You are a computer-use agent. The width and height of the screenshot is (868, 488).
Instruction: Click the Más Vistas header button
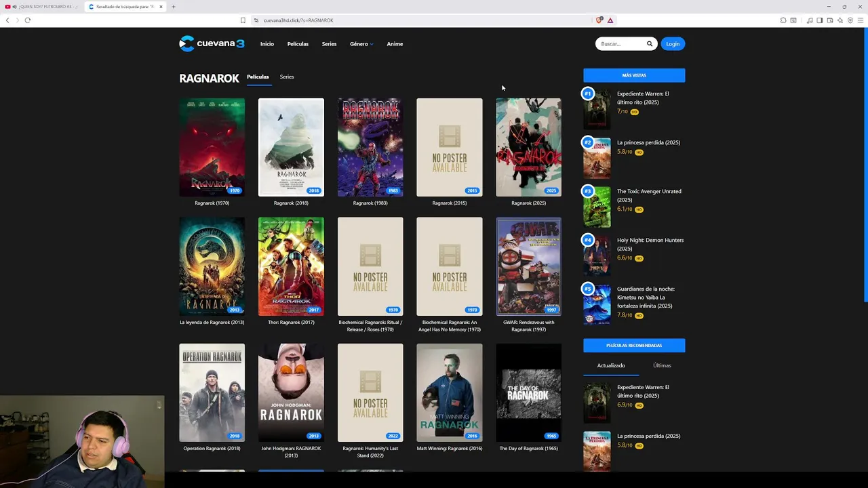[634, 75]
